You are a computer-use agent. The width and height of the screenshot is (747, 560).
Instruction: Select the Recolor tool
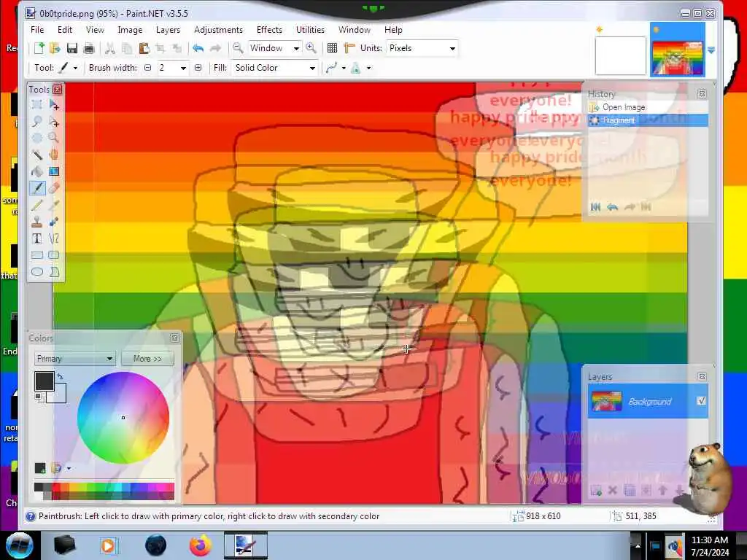[54, 222]
